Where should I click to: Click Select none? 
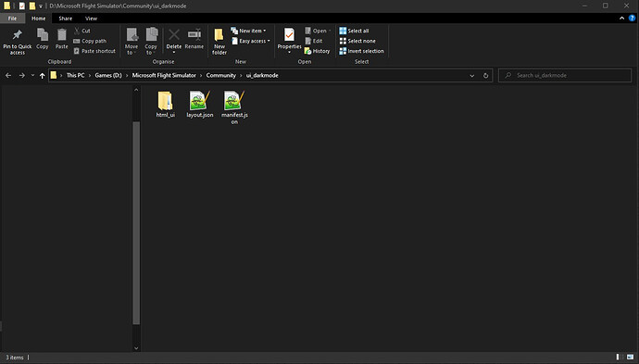(357, 41)
